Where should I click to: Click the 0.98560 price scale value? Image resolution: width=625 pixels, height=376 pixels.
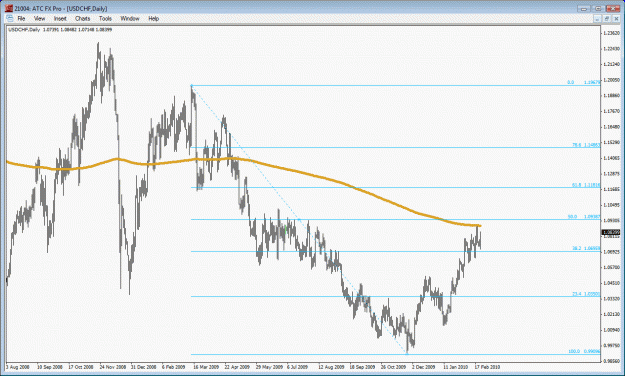[x=611, y=360]
